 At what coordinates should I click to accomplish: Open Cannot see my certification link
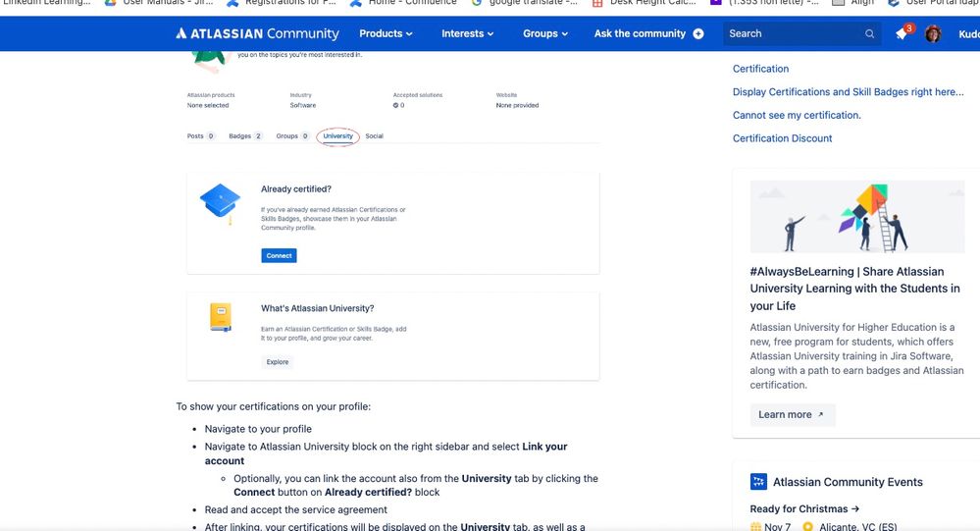click(x=797, y=115)
